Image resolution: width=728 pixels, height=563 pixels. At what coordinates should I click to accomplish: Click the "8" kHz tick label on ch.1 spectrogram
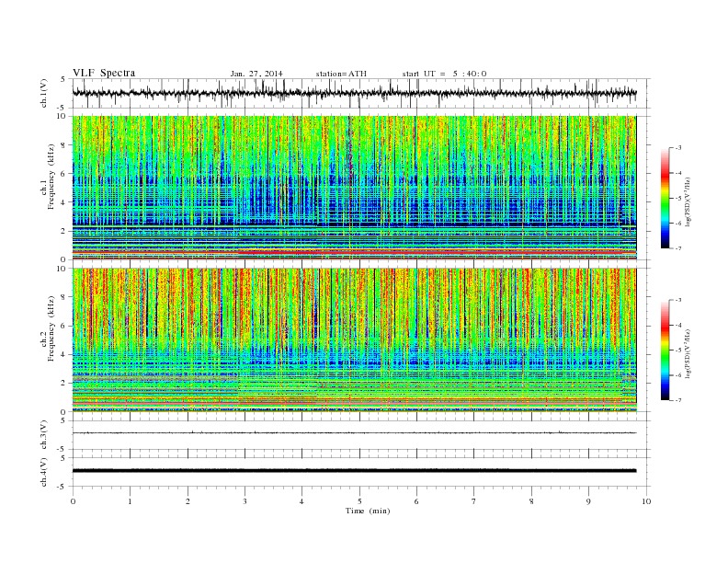[64, 145]
